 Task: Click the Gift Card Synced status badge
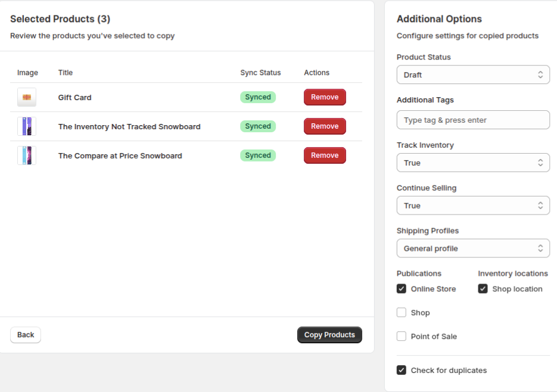[258, 97]
